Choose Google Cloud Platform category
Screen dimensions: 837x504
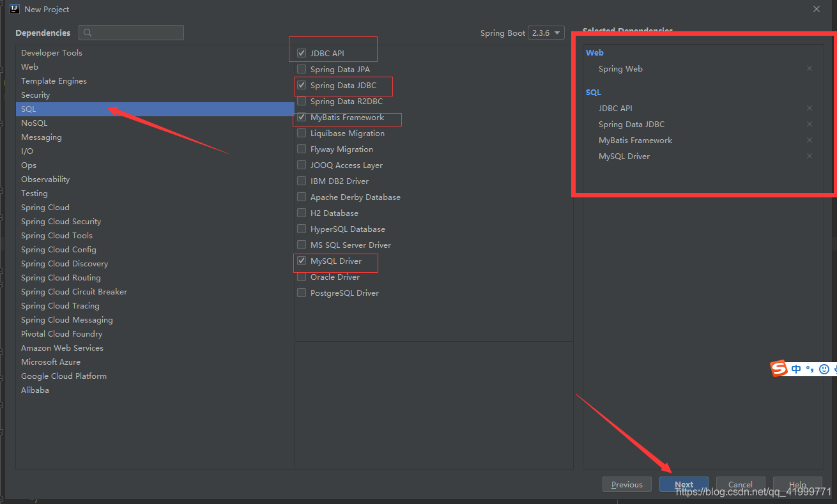155,376
